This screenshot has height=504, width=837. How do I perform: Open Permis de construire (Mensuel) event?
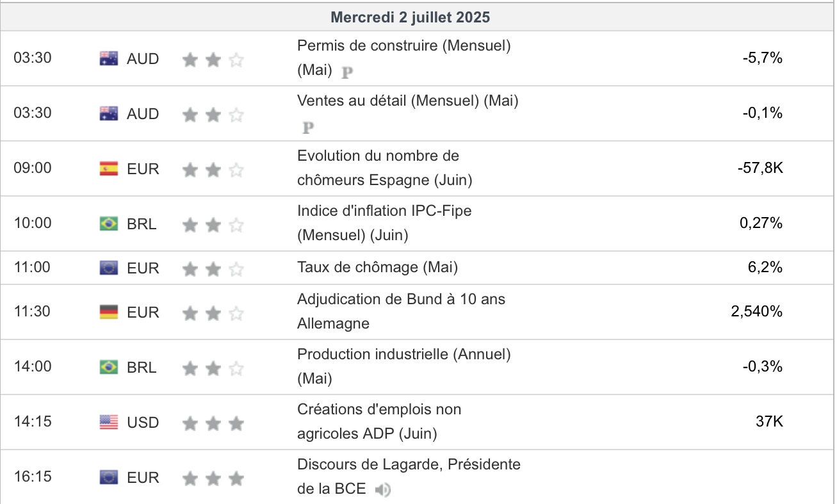pyautogui.click(x=403, y=46)
